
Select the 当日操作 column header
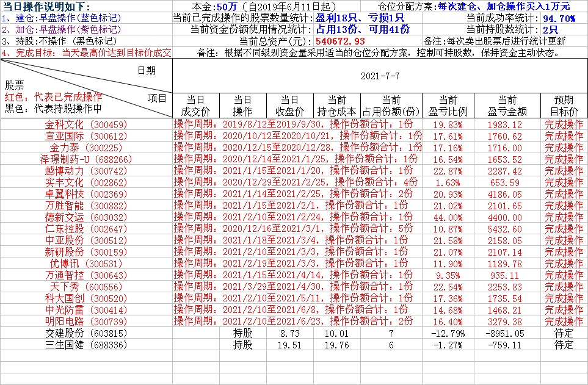(242, 106)
